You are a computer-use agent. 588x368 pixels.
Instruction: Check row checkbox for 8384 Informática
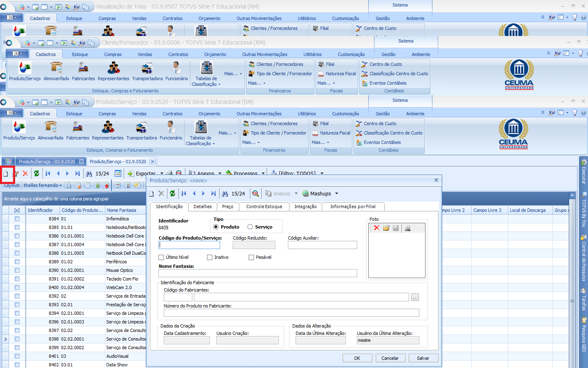pos(17,219)
